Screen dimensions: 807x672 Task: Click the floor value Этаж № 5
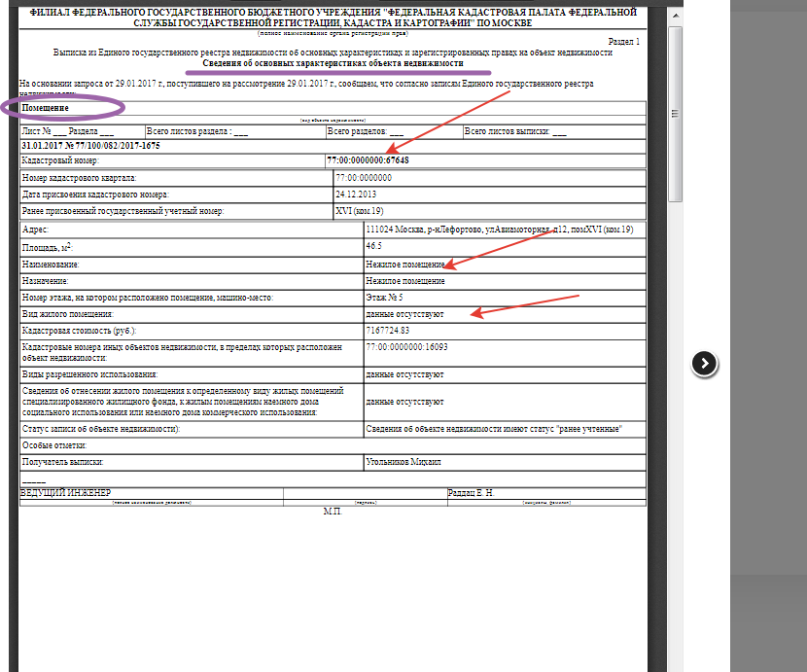coord(384,298)
